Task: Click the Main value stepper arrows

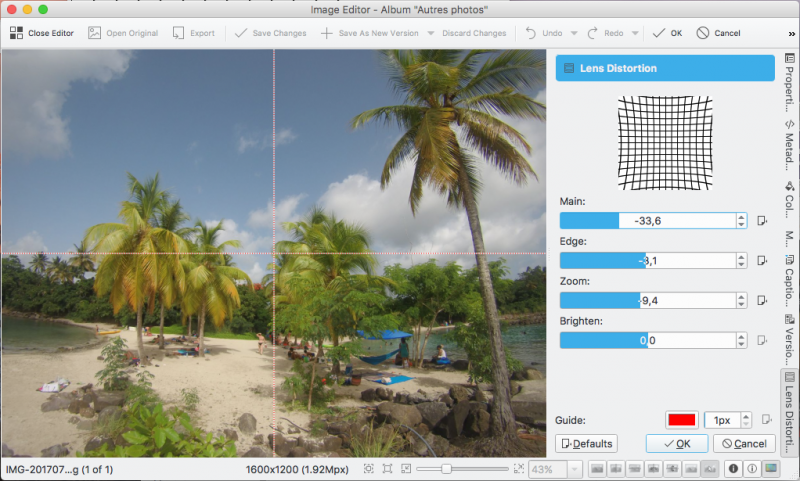Action: point(741,221)
